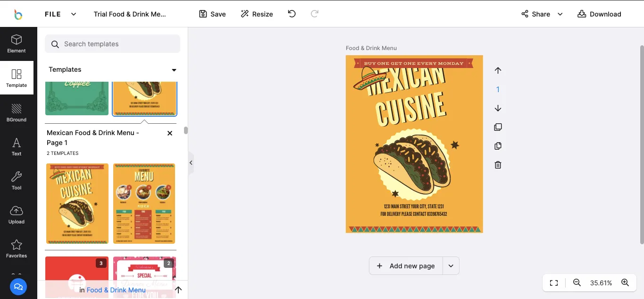Expand Add new page options chevron

click(x=451, y=266)
